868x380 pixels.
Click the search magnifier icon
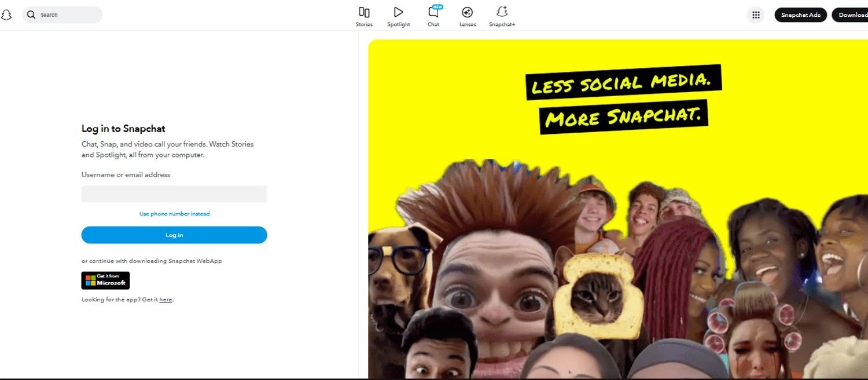coord(31,14)
